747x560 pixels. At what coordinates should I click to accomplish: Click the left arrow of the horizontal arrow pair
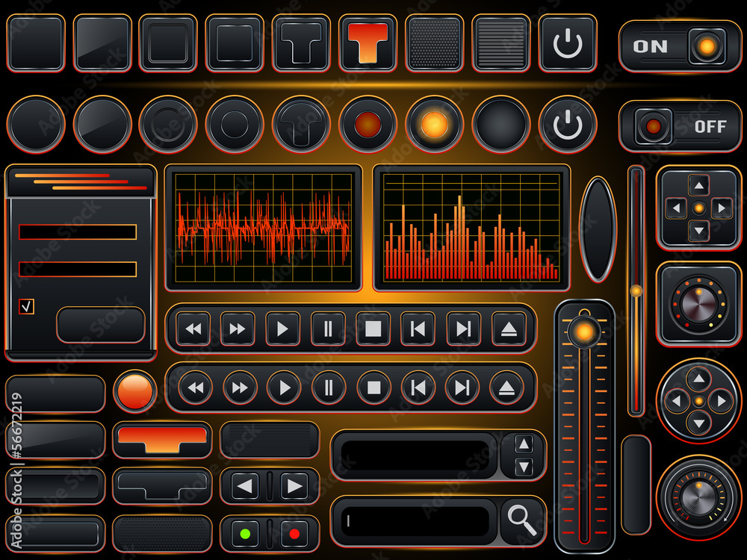coord(245,486)
